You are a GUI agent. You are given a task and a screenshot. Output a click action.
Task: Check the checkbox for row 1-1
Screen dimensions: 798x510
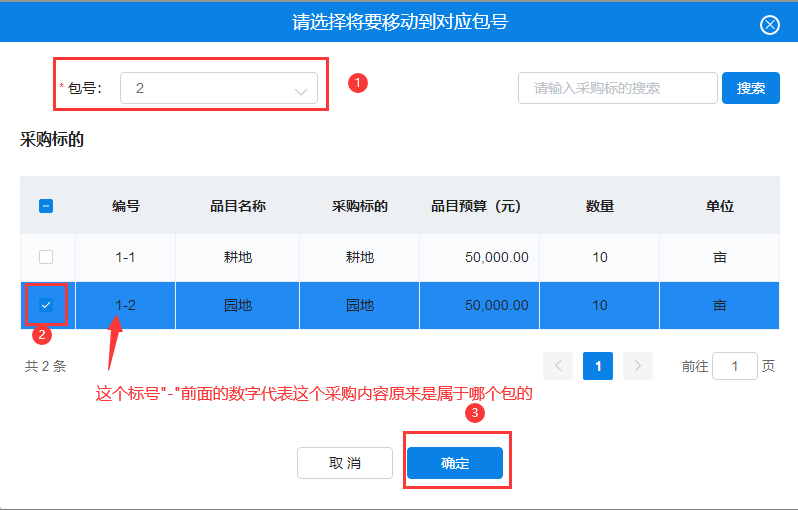click(46, 257)
